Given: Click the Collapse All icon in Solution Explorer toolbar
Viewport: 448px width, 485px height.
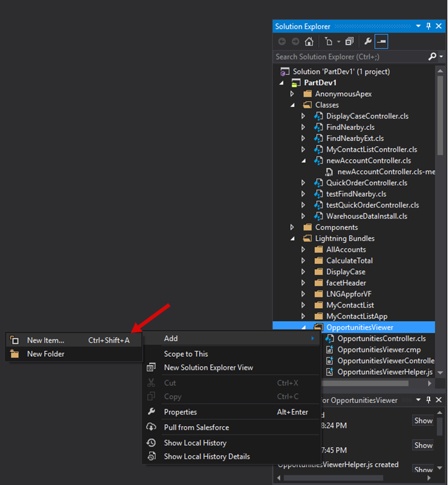Looking at the screenshot, I should (x=349, y=42).
